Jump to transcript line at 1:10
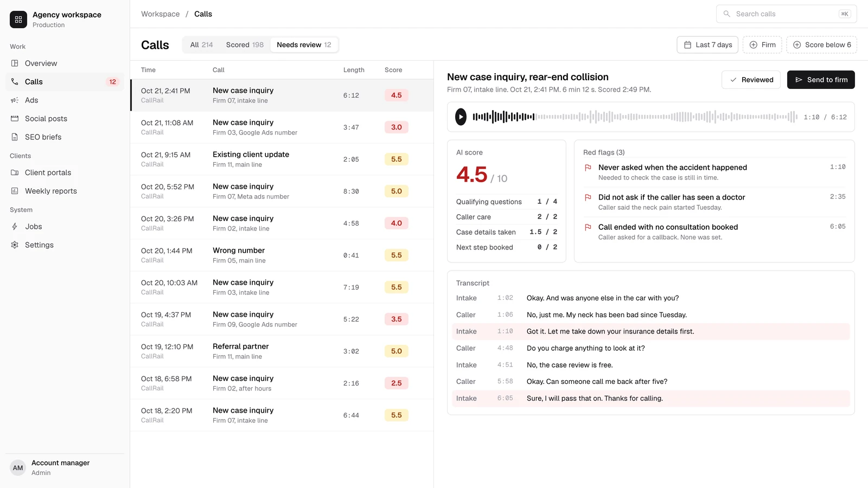Image resolution: width=868 pixels, height=488 pixels. click(651, 332)
